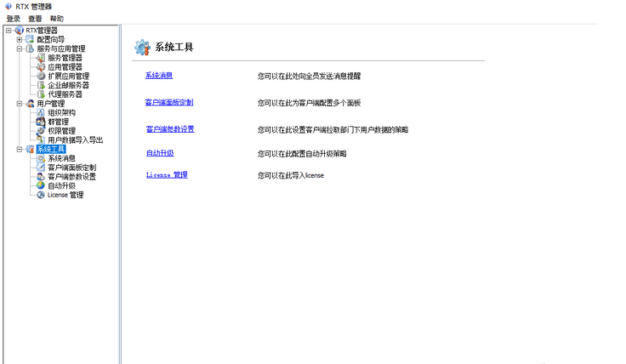This screenshot has width=626, height=364.
Task: Select 自动升级 label in the tree
Action: click(61, 185)
